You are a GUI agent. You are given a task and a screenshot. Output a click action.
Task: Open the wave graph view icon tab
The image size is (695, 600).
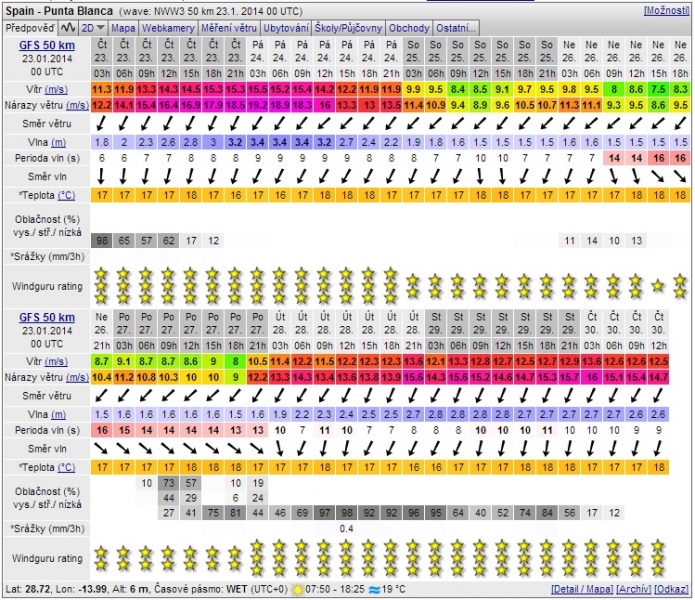click(x=67, y=28)
